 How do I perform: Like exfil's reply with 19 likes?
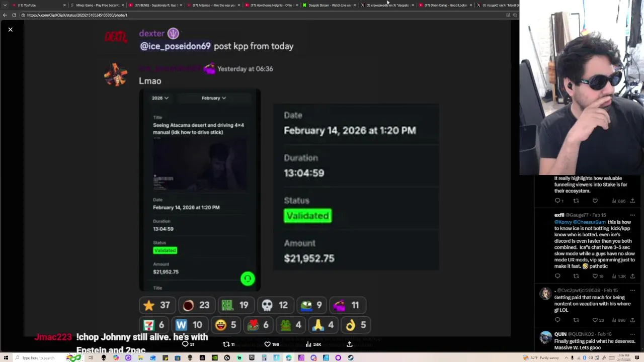(x=598, y=276)
